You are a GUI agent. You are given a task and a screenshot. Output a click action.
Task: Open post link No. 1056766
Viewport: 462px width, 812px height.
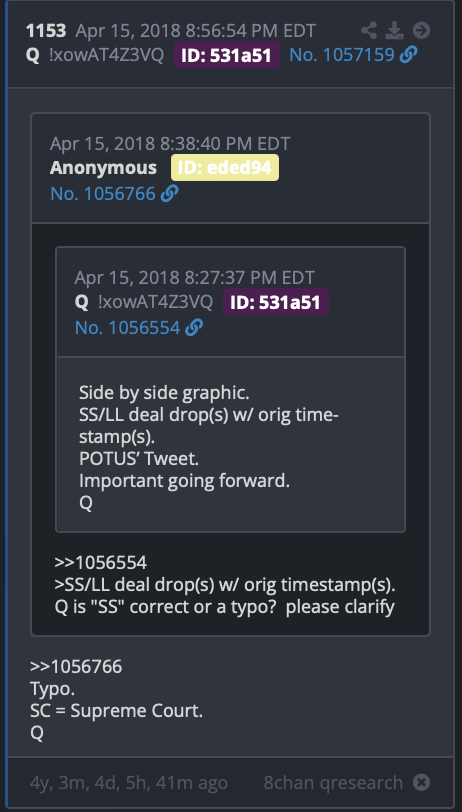pos(103,194)
